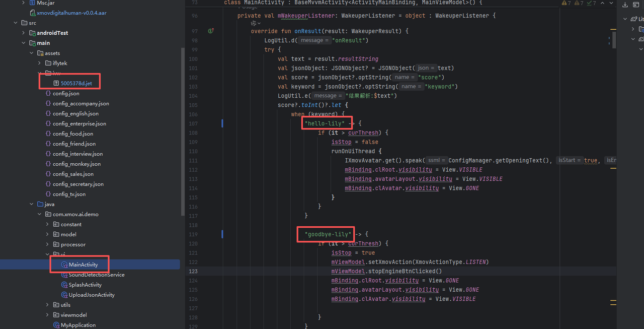Click the editor vertical scrollbar thumb
Viewport: 644px width, 329px height.
coord(614,40)
